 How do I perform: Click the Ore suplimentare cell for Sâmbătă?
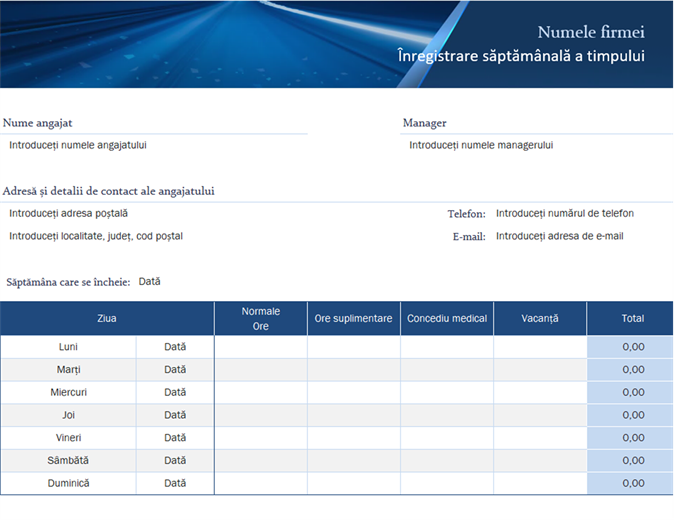pos(354,461)
